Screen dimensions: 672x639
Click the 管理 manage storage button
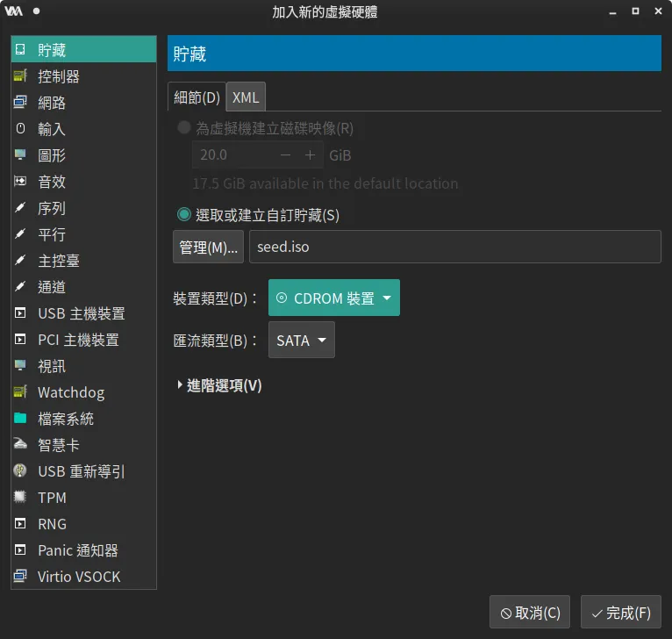click(x=208, y=248)
